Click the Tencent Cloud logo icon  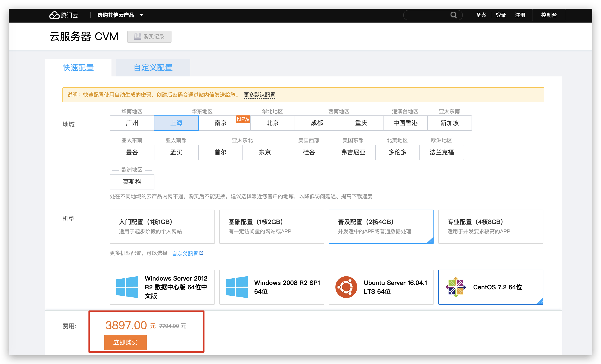tap(54, 15)
